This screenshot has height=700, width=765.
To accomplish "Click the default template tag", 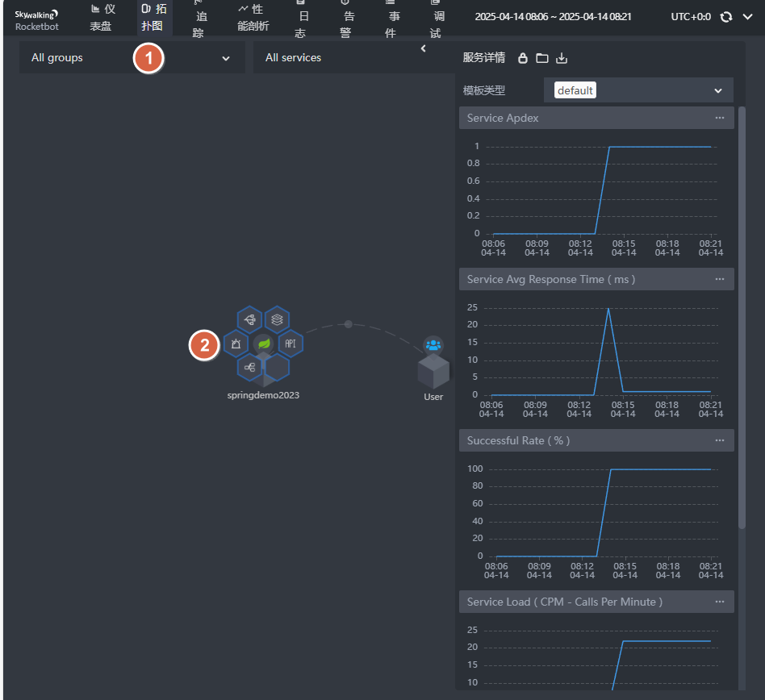I will (x=575, y=90).
